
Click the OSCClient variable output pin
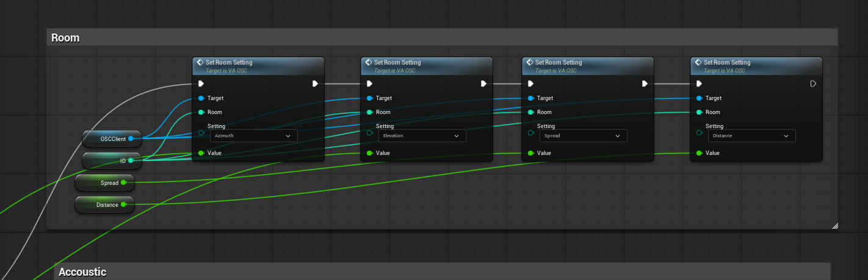131,138
